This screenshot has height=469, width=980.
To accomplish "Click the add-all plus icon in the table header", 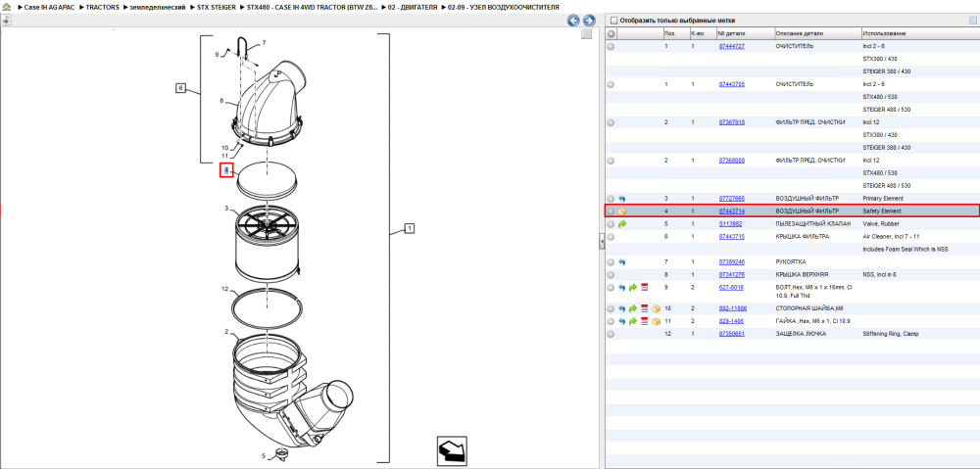I will [x=612, y=33].
